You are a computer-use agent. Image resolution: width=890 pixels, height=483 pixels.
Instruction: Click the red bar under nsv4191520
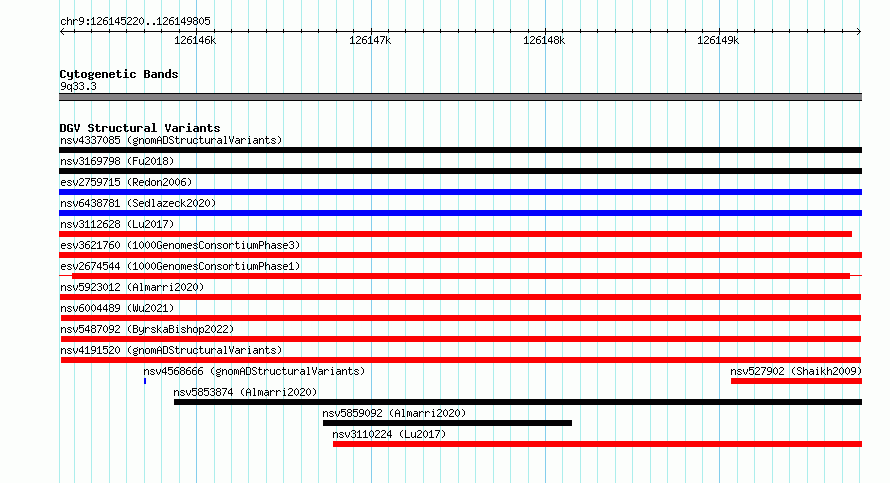460,360
